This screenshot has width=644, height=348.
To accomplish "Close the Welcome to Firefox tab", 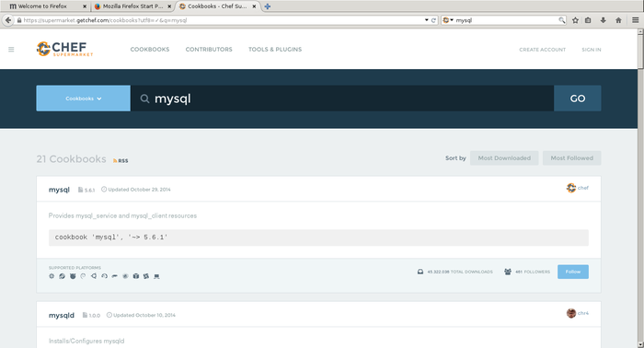I will coord(85,6).
